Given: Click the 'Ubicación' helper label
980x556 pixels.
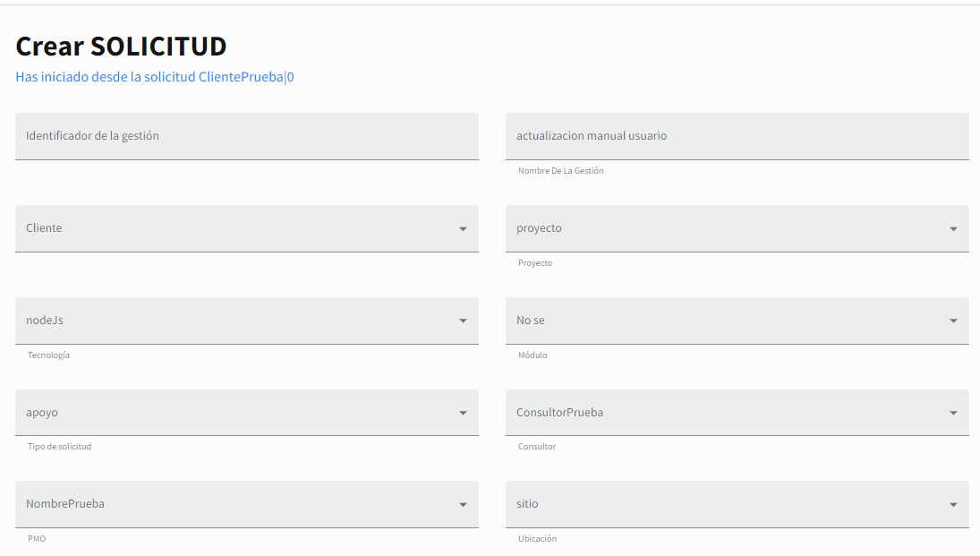Looking at the screenshot, I should (x=538, y=538).
